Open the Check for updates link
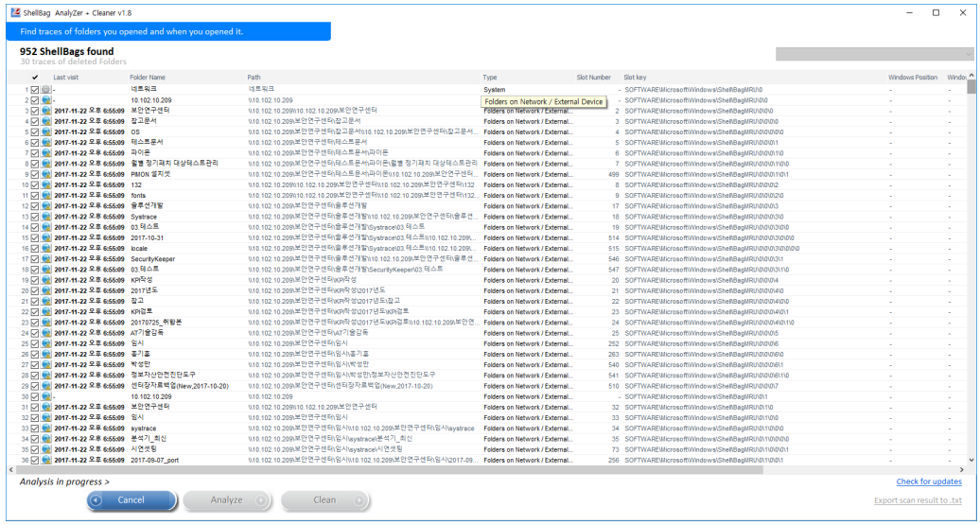 tap(929, 481)
